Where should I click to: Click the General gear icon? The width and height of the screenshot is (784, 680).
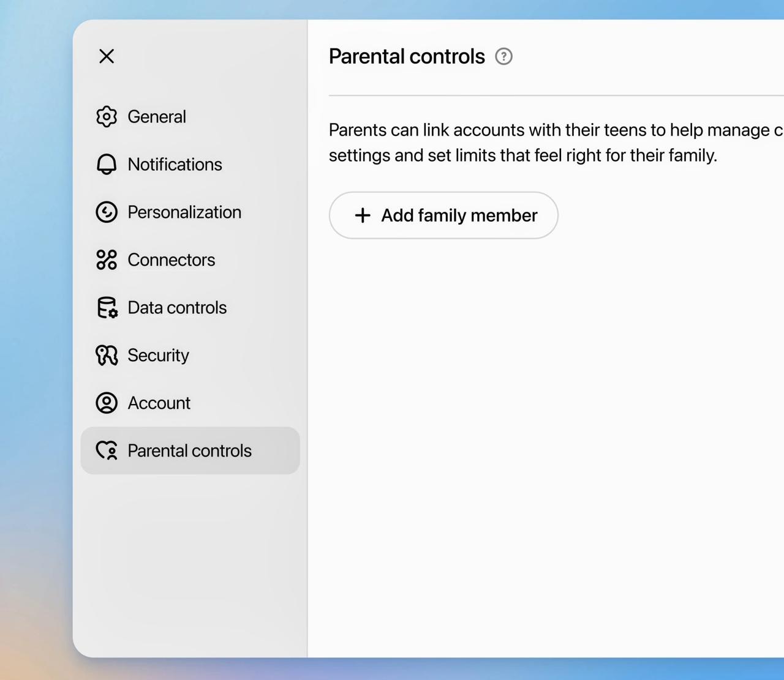[x=107, y=116]
